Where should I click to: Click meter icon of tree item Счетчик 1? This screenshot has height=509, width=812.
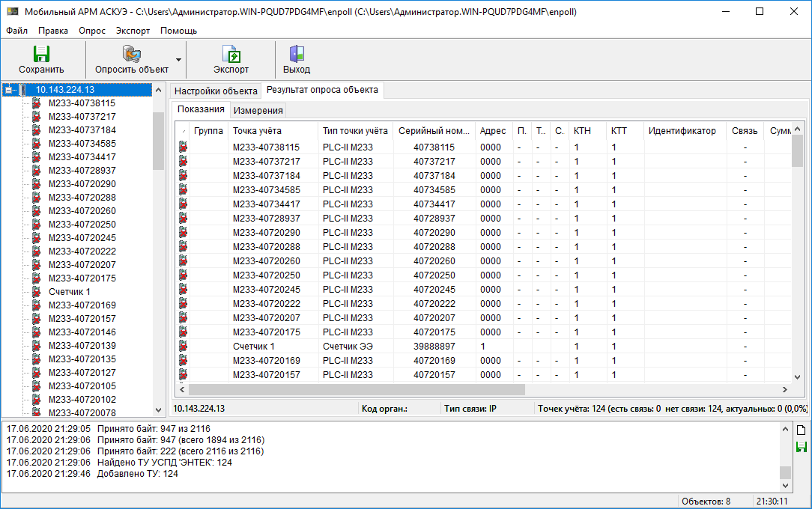click(x=36, y=292)
